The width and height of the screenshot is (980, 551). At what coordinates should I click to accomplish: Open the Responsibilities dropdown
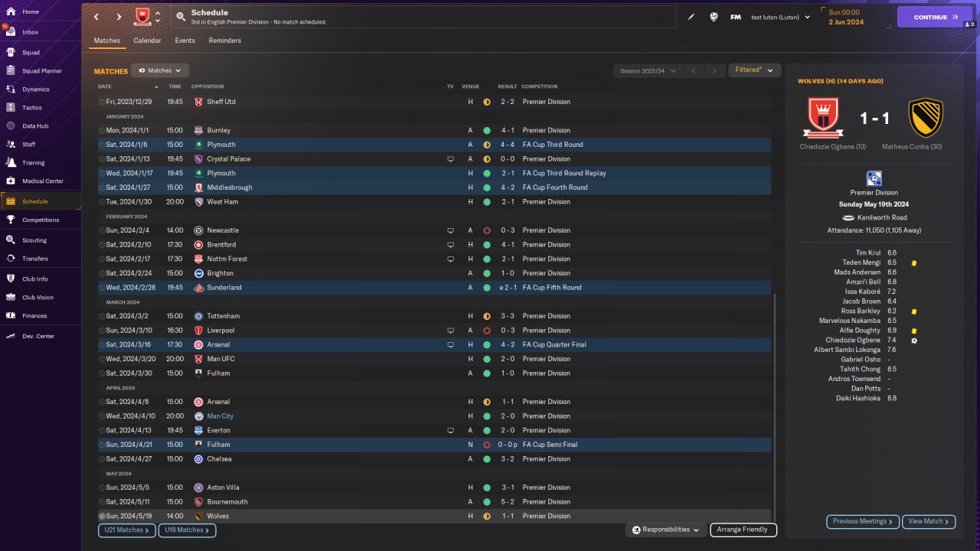(665, 530)
